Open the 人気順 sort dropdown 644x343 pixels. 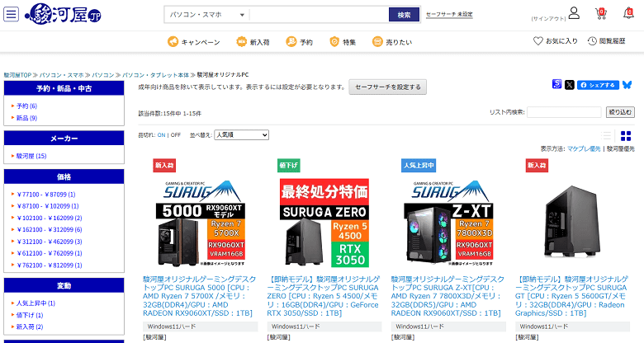click(241, 135)
